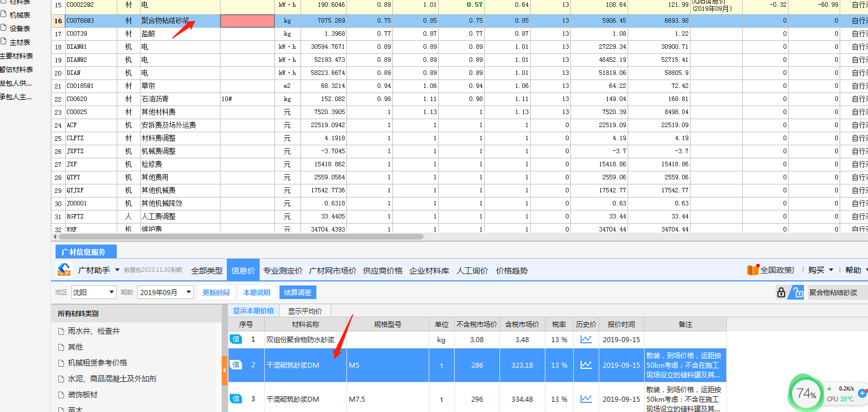The width and height of the screenshot is (868, 412).
Task: Click the 全国政策 link
Action: tap(777, 271)
